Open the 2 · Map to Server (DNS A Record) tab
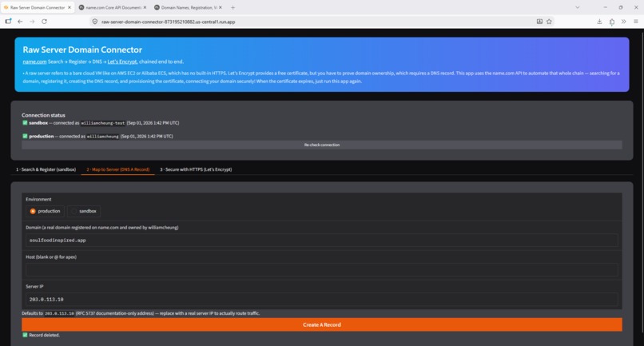Viewport: 644px width, 346px height. (x=118, y=169)
